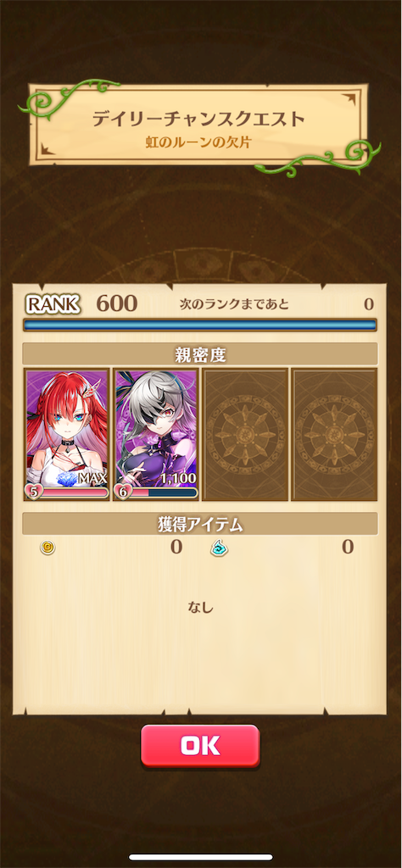Tap the 親密度 section header

200,353
